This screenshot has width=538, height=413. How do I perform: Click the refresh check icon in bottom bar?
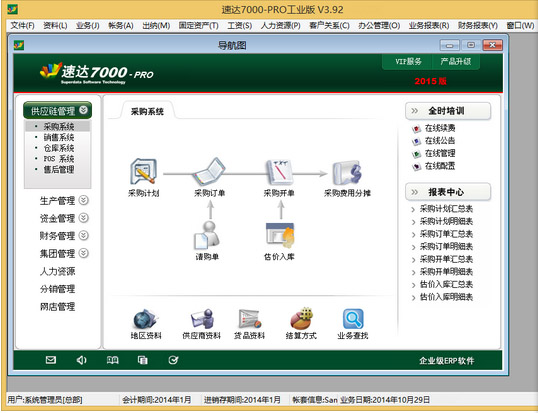pos(173,360)
